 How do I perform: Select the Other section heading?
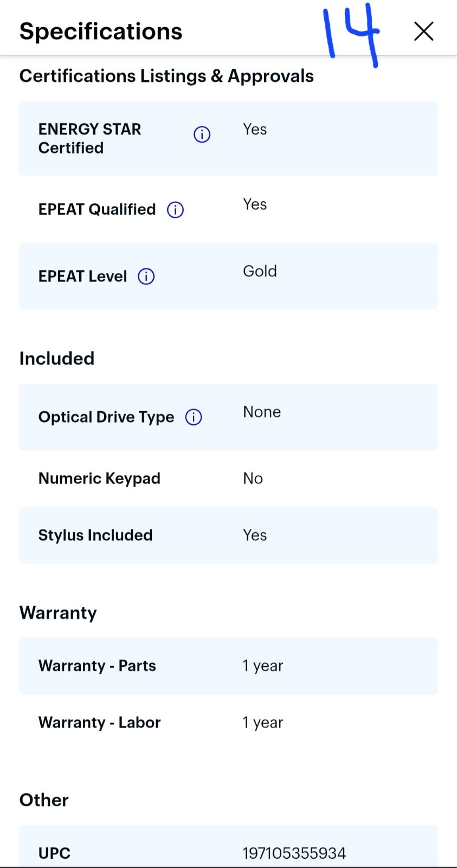coord(44,800)
